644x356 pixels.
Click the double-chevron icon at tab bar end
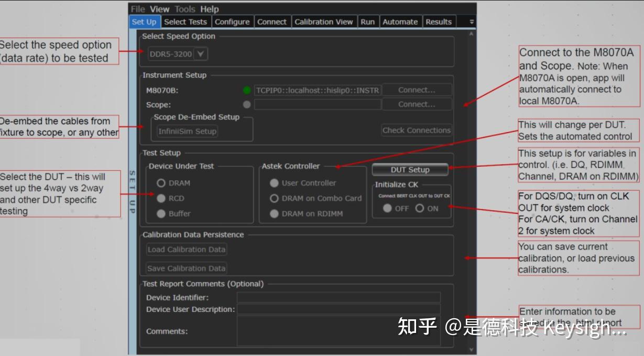pyautogui.click(x=471, y=21)
